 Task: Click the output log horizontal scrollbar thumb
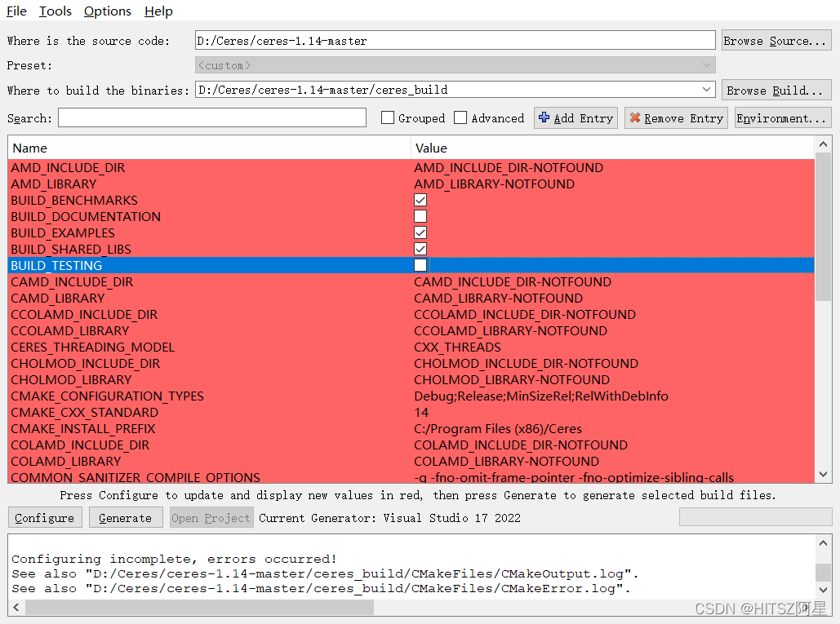pyautogui.click(x=199, y=608)
